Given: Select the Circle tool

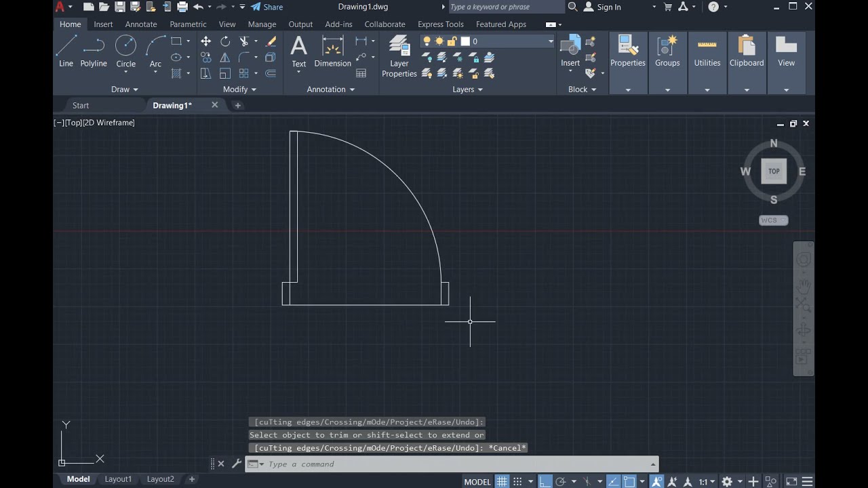Looking at the screenshot, I should (x=125, y=52).
